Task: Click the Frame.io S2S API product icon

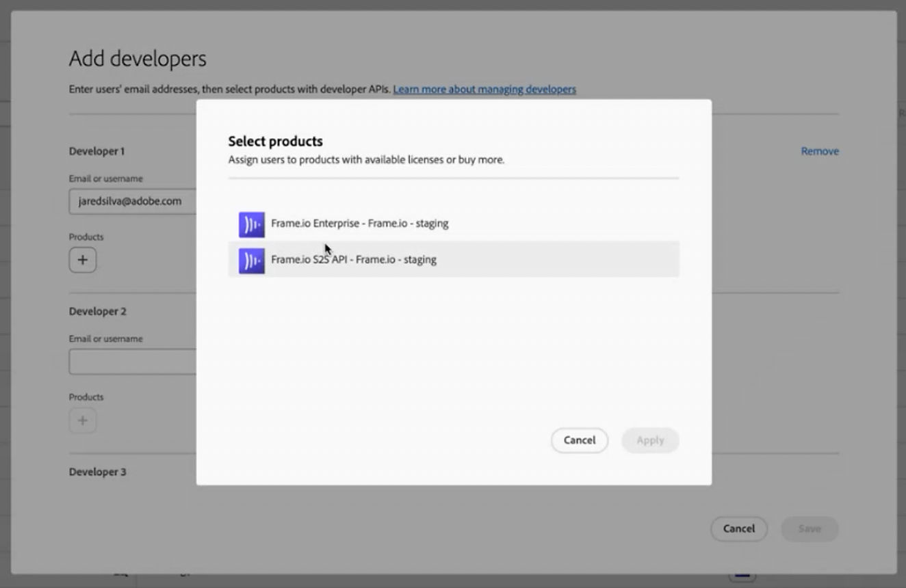Action: 251,260
